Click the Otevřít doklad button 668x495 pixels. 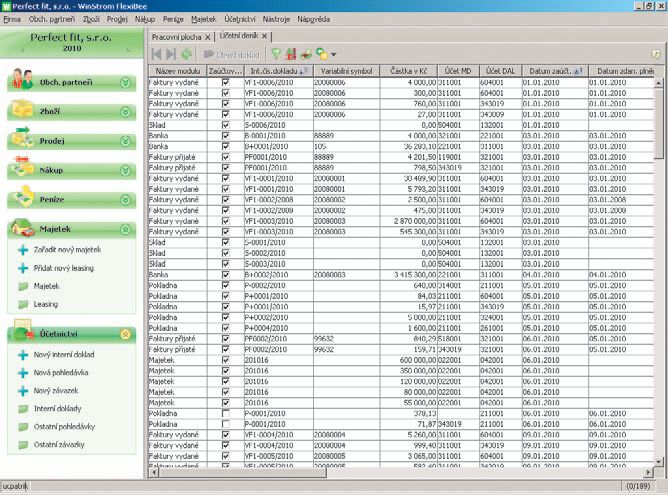[232, 55]
